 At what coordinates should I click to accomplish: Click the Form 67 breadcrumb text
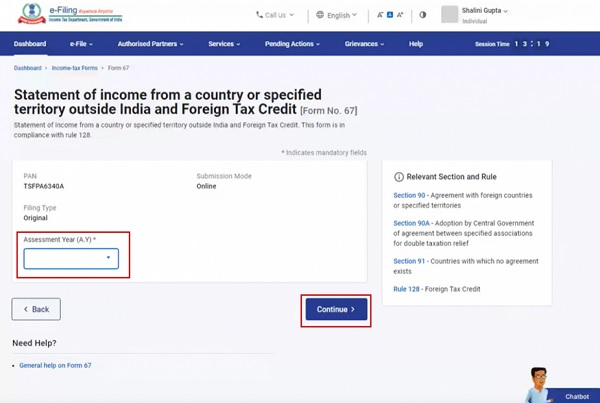click(118, 68)
